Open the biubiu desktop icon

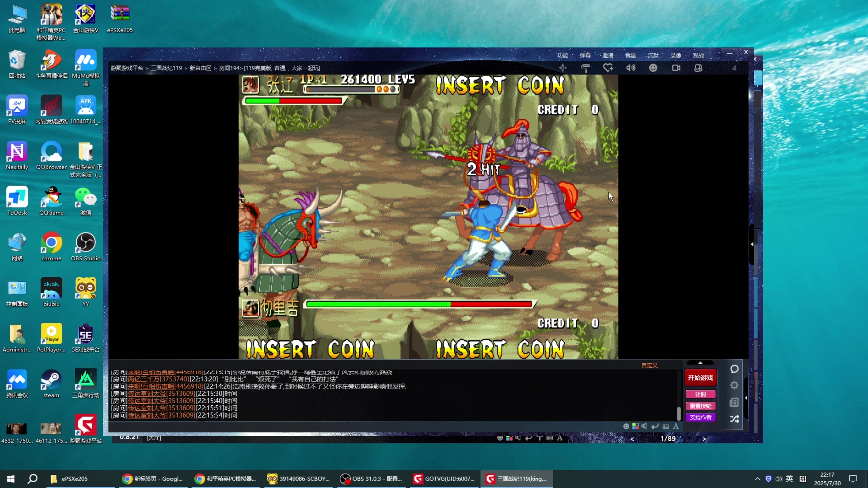[51, 292]
